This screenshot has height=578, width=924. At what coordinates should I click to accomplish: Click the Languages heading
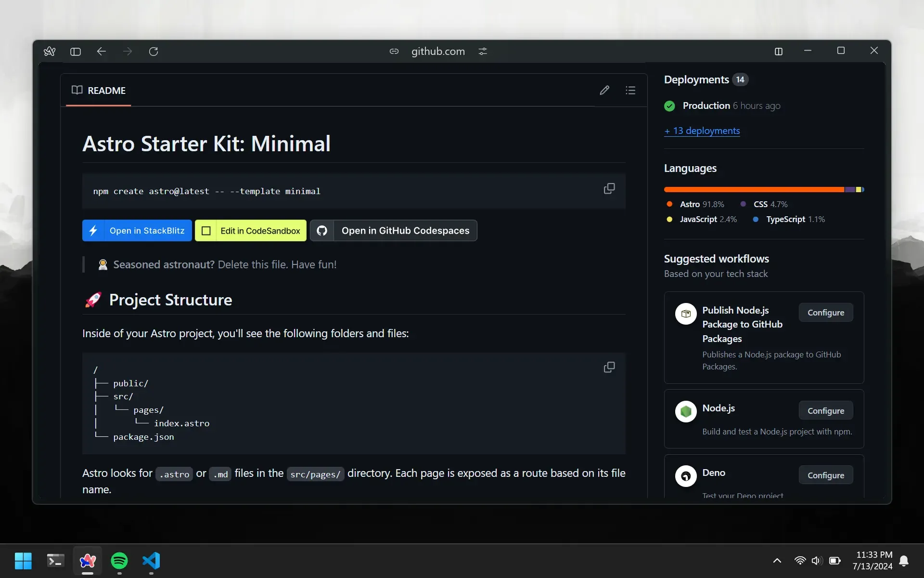click(690, 168)
